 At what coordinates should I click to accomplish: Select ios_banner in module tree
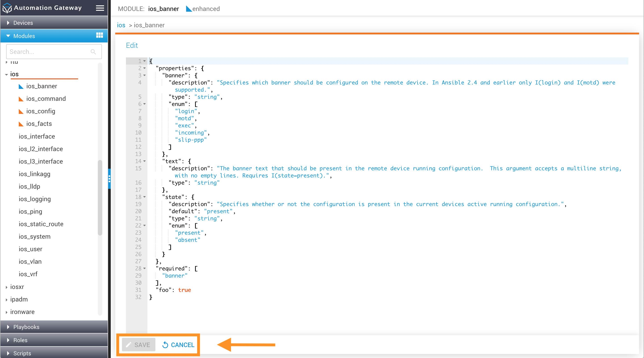(42, 86)
